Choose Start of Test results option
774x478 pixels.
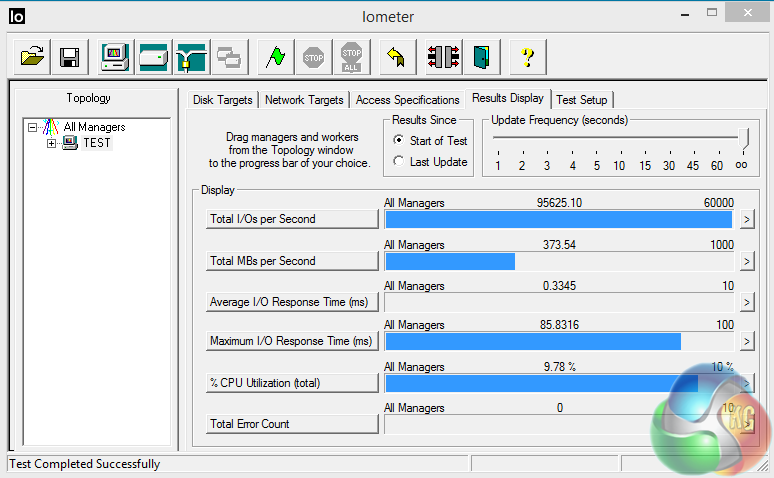(x=399, y=140)
